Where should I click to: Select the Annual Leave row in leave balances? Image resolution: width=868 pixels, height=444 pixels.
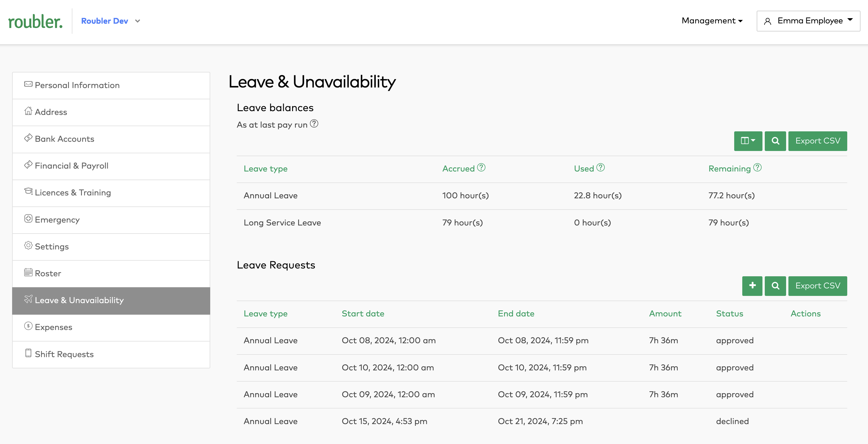coord(542,196)
